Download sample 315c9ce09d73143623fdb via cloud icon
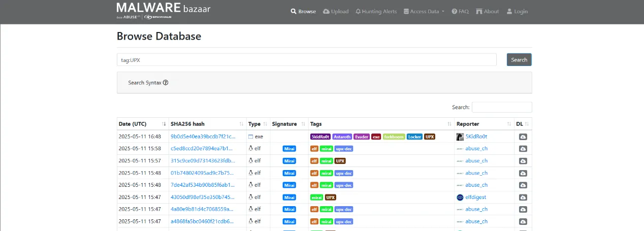Image resolution: width=644 pixels, height=231 pixels. coord(523,161)
